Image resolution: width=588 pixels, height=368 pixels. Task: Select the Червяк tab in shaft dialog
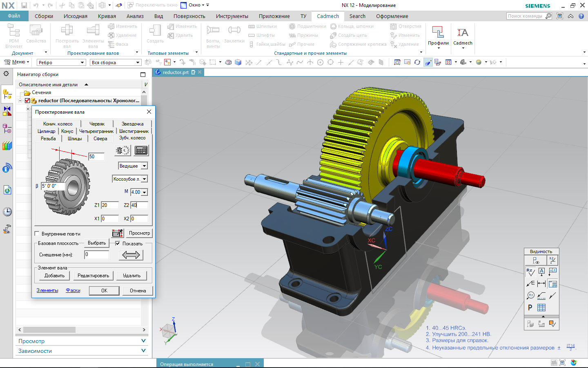pos(97,124)
